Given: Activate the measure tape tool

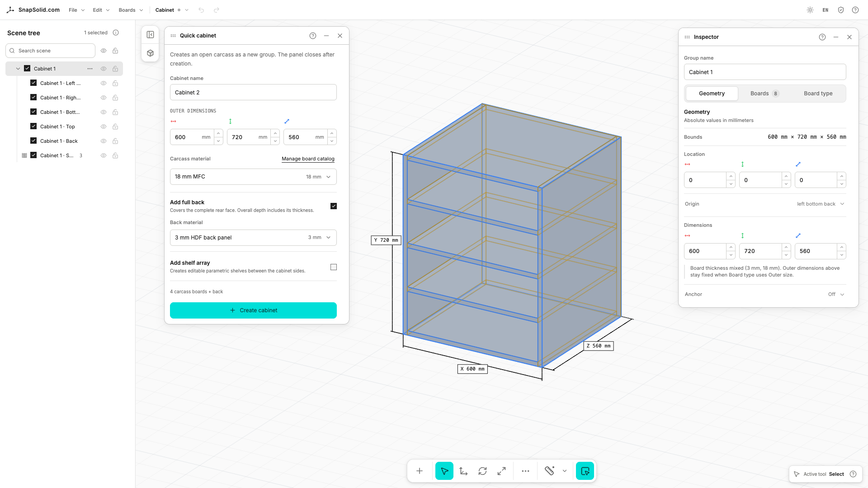Looking at the screenshot, I should pyautogui.click(x=550, y=471).
